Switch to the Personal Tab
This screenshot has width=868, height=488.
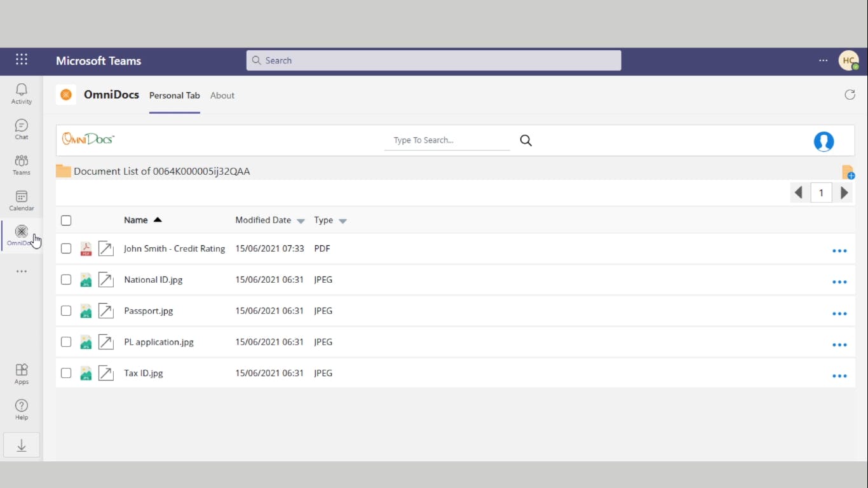(175, 95)
